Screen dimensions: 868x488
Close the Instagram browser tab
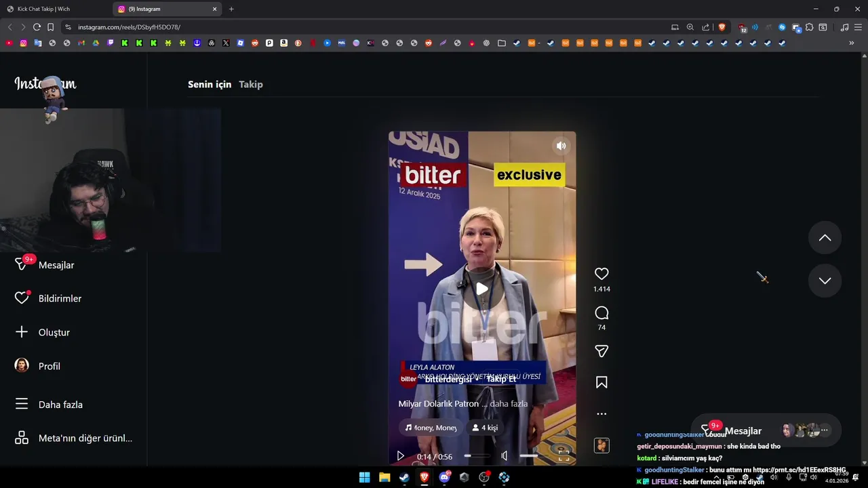[x=215, y=9]
